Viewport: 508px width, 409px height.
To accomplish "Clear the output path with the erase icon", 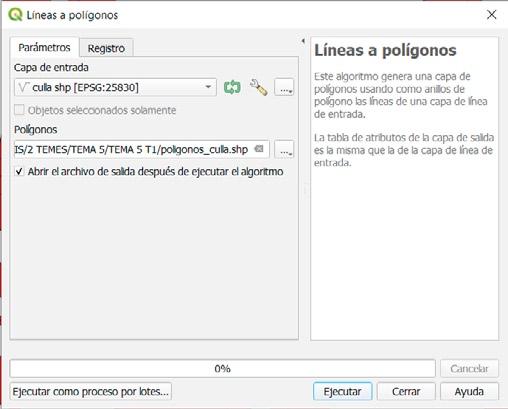I will pyautogui.click(x=259, y=149).
